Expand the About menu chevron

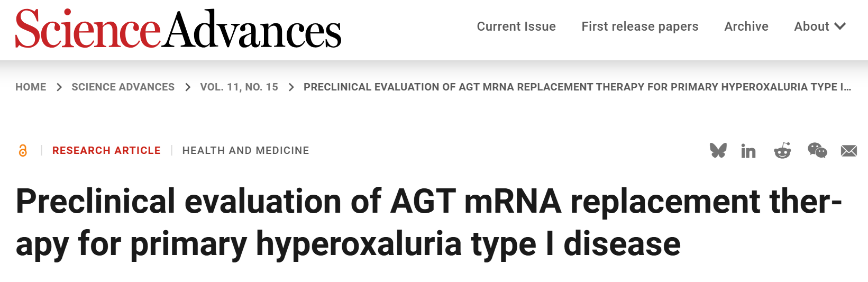[x=840, y=26]
